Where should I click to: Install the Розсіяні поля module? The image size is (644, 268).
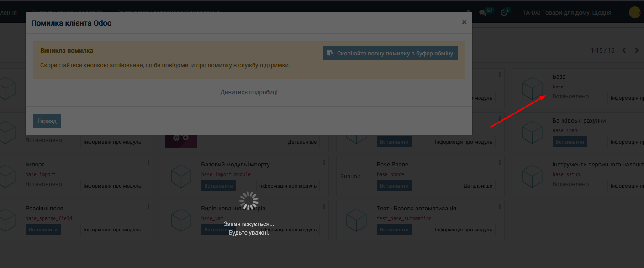click(43, 230)
